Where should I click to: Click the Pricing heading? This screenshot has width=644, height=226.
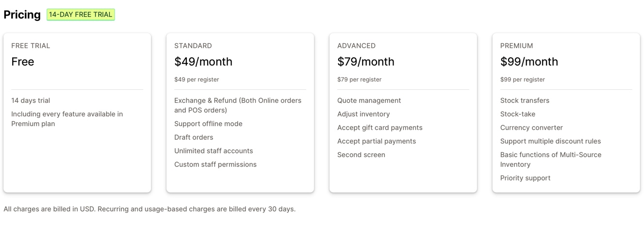(22, 15)
